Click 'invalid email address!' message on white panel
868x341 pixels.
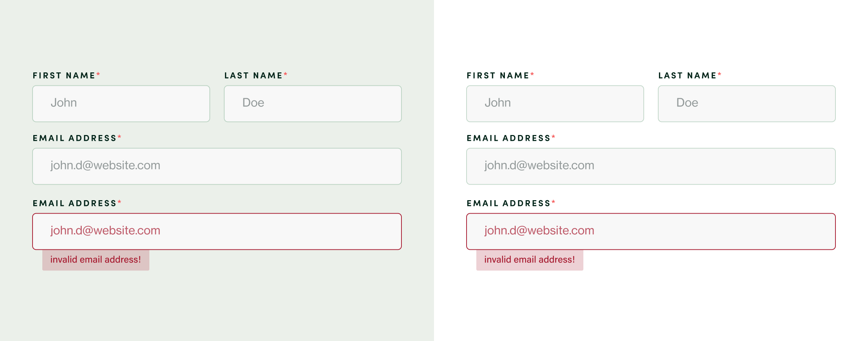(529, 260)
